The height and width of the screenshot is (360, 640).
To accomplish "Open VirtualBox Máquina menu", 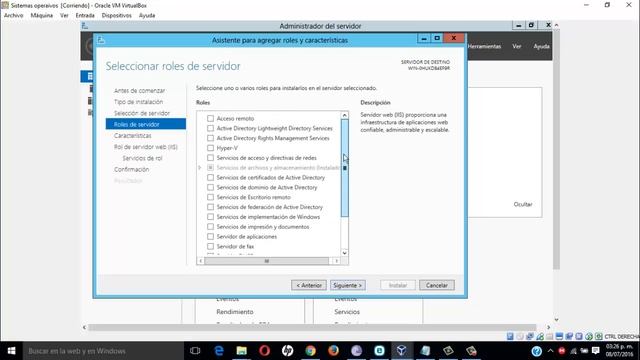I will [42, 15].
